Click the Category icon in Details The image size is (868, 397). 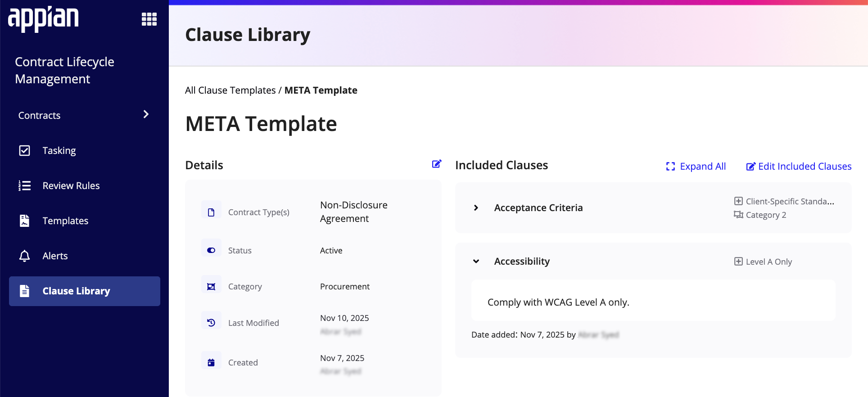(211, 286)
